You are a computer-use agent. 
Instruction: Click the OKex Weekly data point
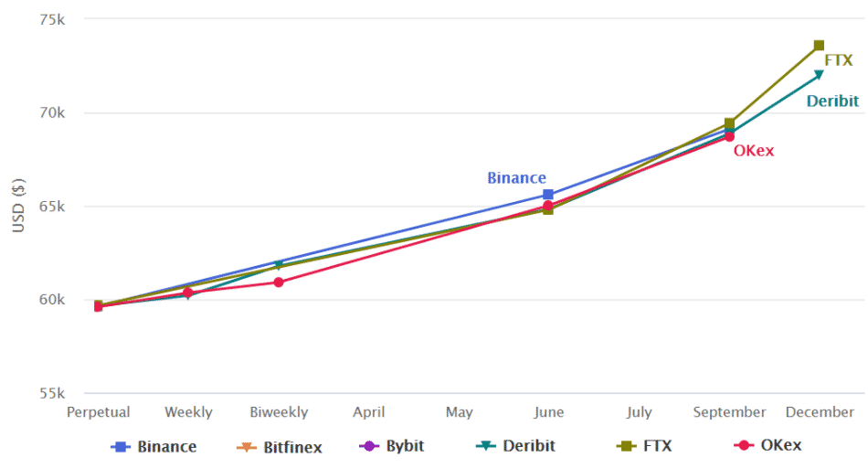pyautogui.click(x=188, y=292)
